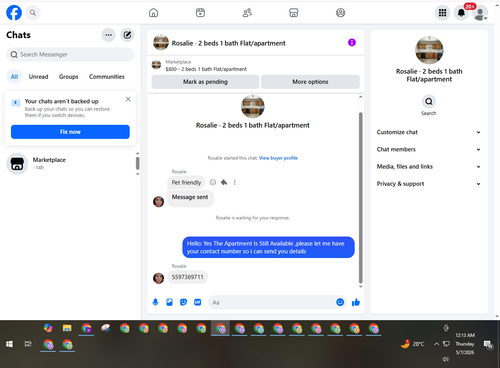Select the All chats tab
500x368 pixels.
coord(14,77)
